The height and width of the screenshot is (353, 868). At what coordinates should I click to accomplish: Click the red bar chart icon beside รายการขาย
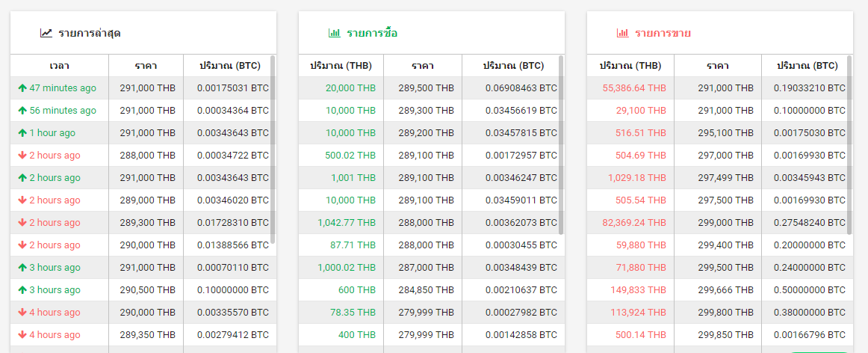(622, 33)
